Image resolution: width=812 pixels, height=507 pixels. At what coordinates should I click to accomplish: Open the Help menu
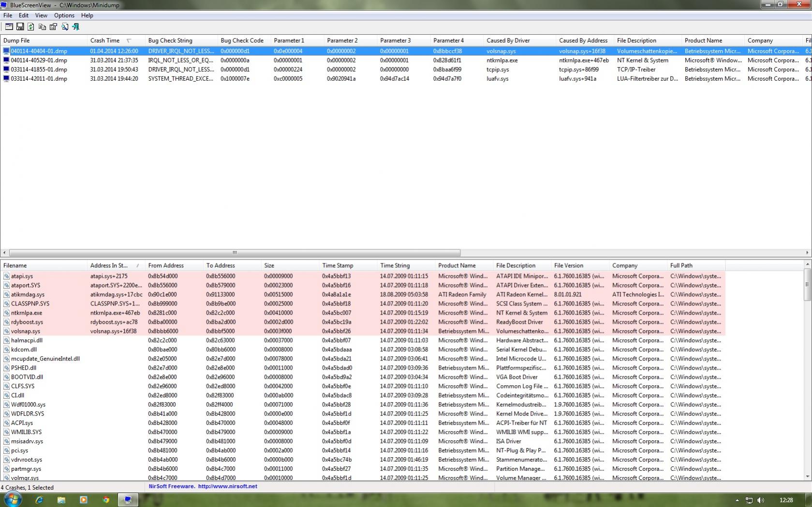pos(87,15)
